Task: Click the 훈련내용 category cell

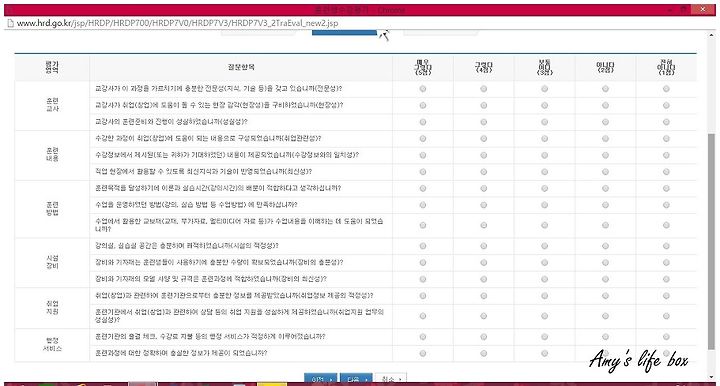Action: pos(52,155)
